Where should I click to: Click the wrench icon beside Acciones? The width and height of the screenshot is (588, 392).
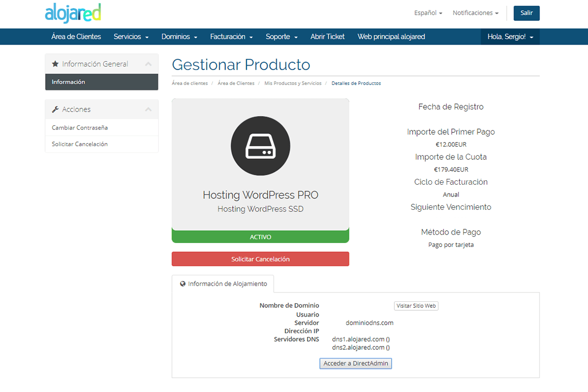pyautogui.click(x=55, y=109)
